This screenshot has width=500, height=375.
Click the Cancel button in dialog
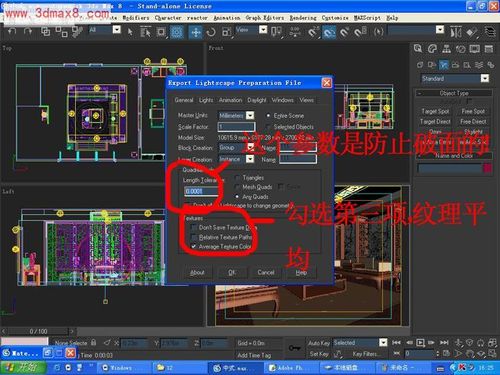[x=266, y=272]
